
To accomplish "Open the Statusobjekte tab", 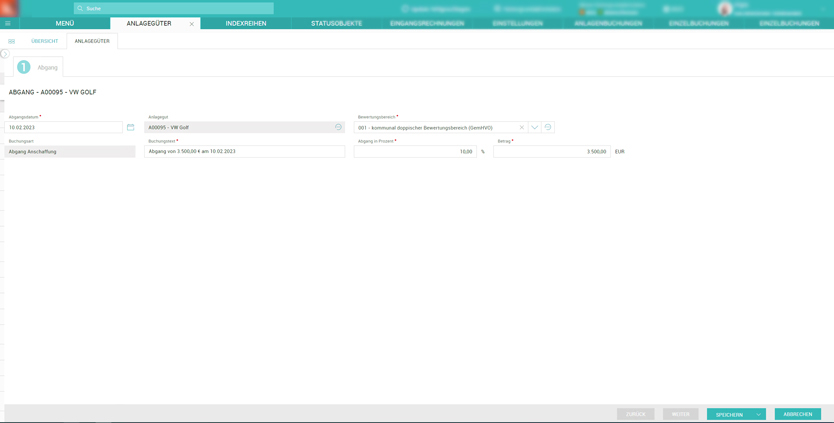I will [x=336, y=23].
